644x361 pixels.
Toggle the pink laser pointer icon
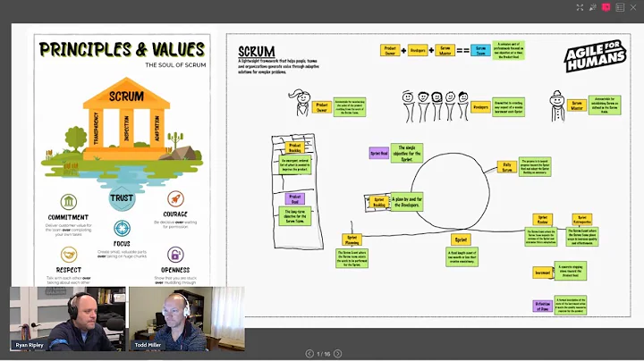(x=606, y=7)
